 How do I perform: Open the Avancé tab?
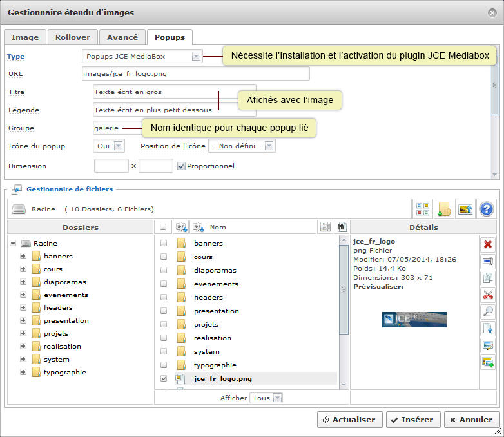click(122, 38)
